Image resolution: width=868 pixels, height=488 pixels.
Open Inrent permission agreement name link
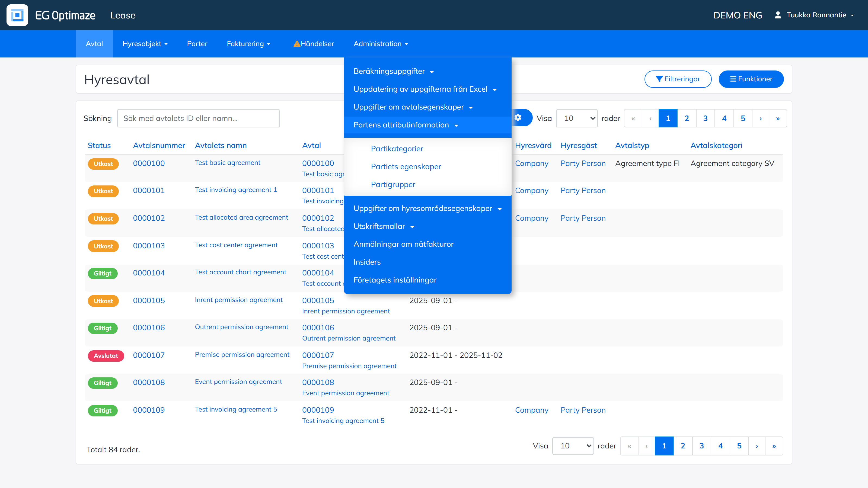pyautogui.click(x=239, y=300)
